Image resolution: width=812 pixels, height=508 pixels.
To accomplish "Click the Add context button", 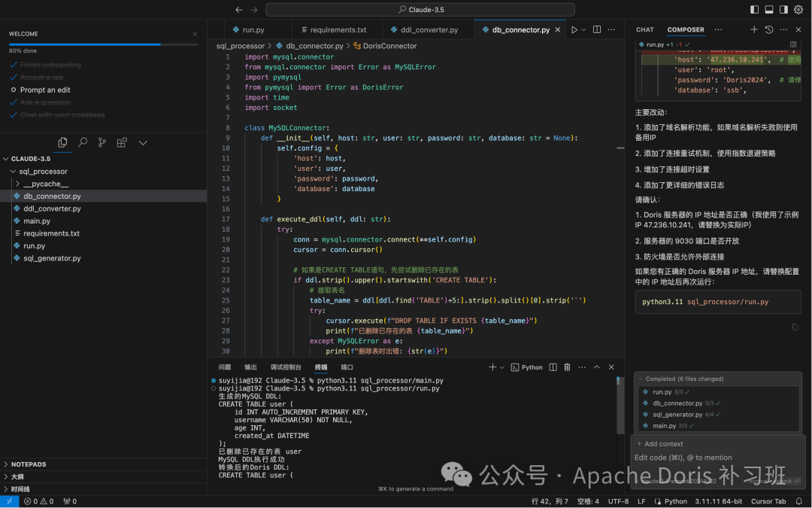I will coord(659,444).
